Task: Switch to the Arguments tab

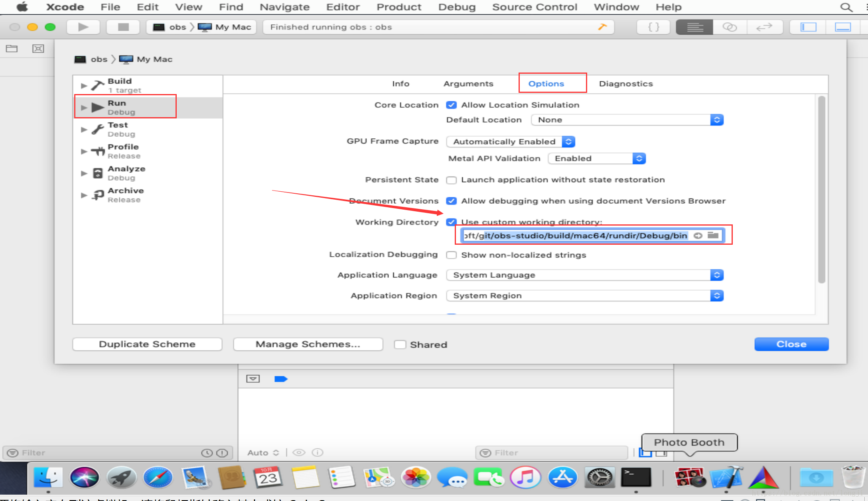Action: 468,84
